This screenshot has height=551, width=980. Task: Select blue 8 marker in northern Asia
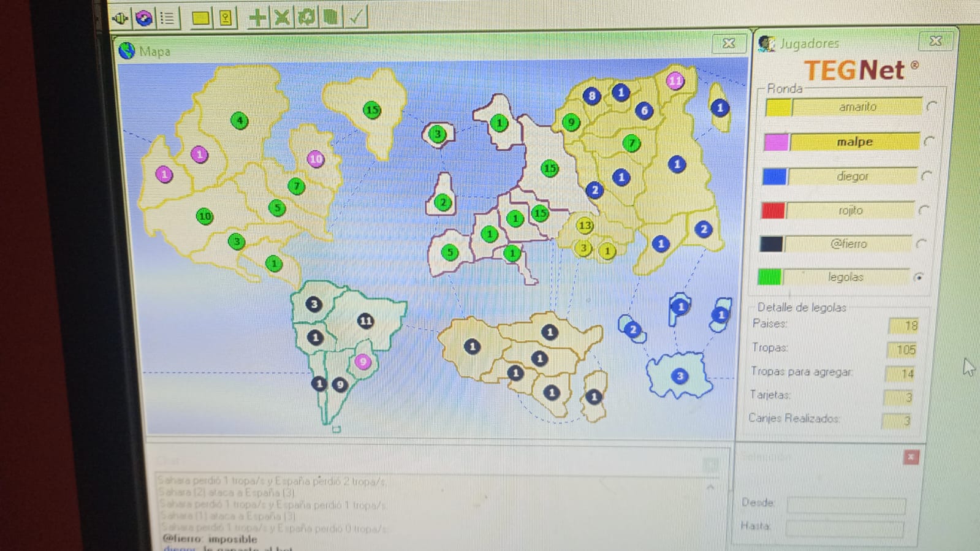[x=591, y=96]
